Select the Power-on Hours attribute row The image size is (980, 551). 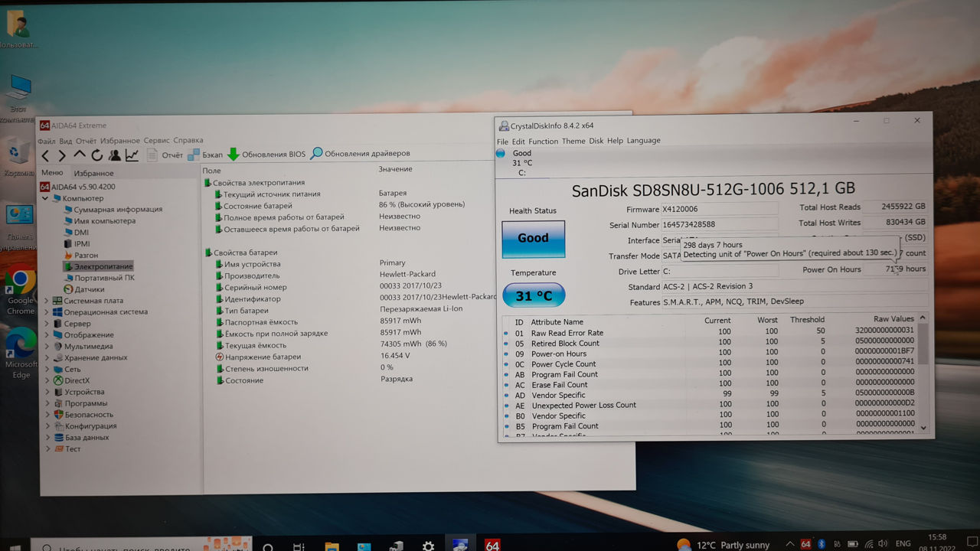[710, 354]
